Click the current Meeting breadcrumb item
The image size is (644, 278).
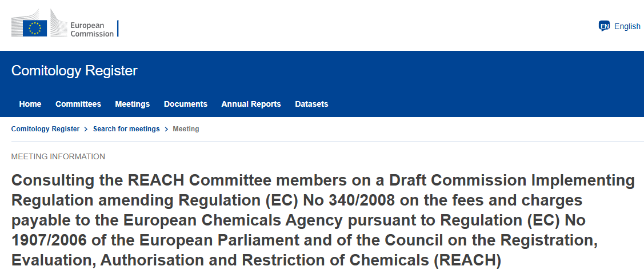[186, 129]
